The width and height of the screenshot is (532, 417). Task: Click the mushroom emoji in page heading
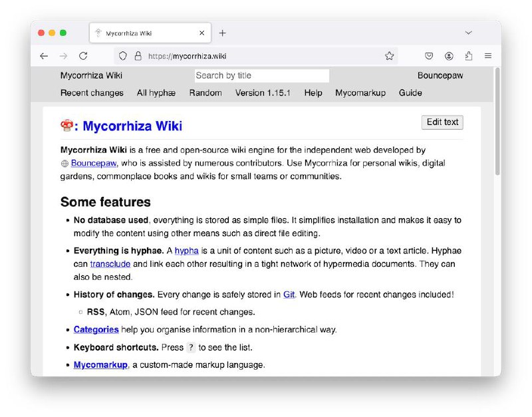tap(66, 126)
